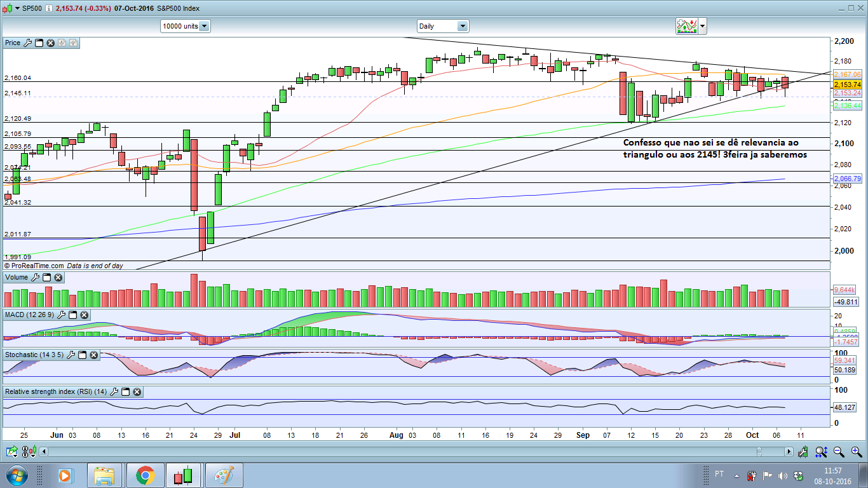This screenshot has width=868, height=488.
Task: Move the Price panel up
Action: (x=73, y=43)
